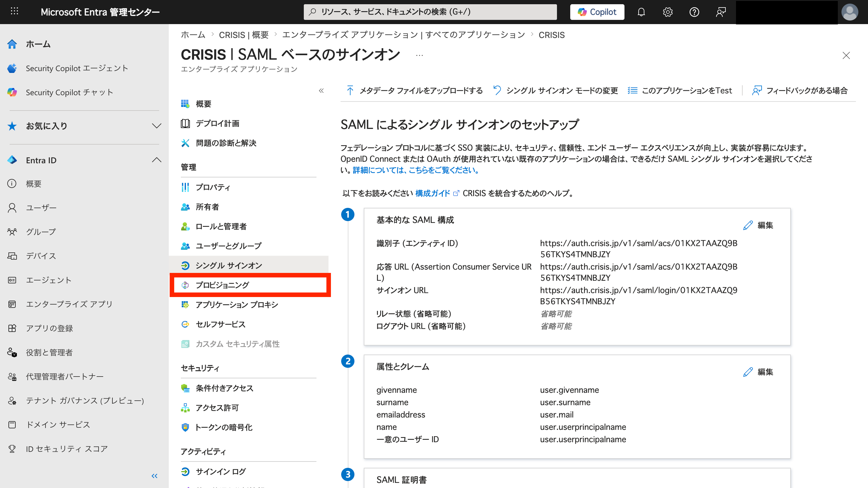Click the サインオン URL value
This screenshot has height=488, width=868.
click(x=639, y=296)
